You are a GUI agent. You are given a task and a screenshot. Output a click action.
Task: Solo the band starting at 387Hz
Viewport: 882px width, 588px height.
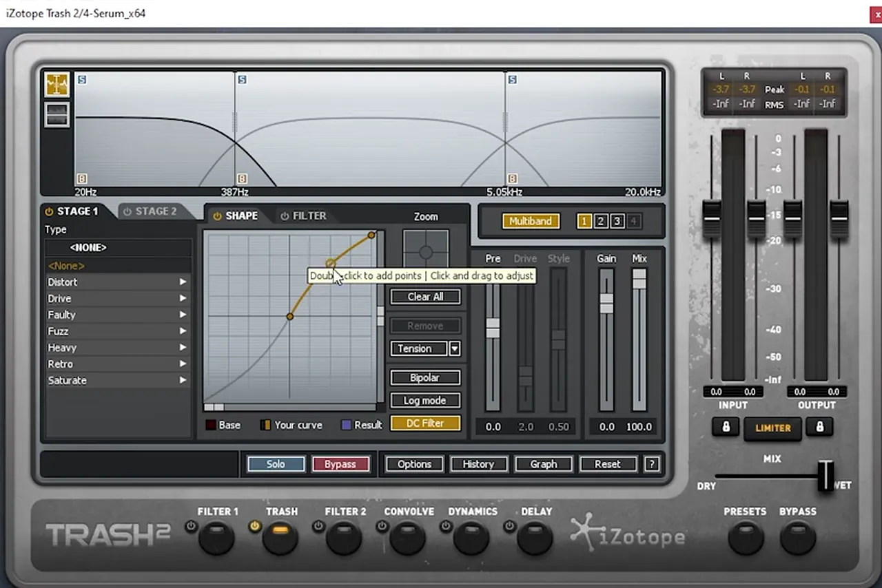tap(242, 80)
